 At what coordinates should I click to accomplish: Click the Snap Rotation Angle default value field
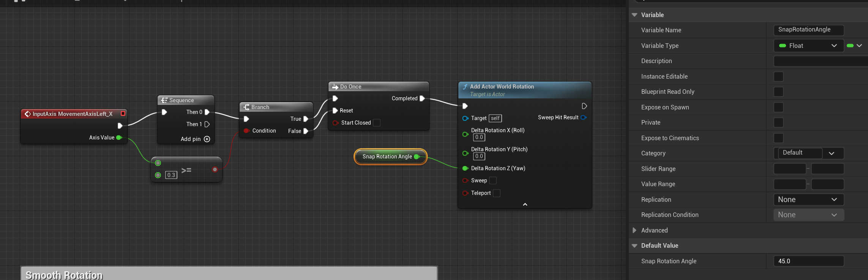coord(808,261)
